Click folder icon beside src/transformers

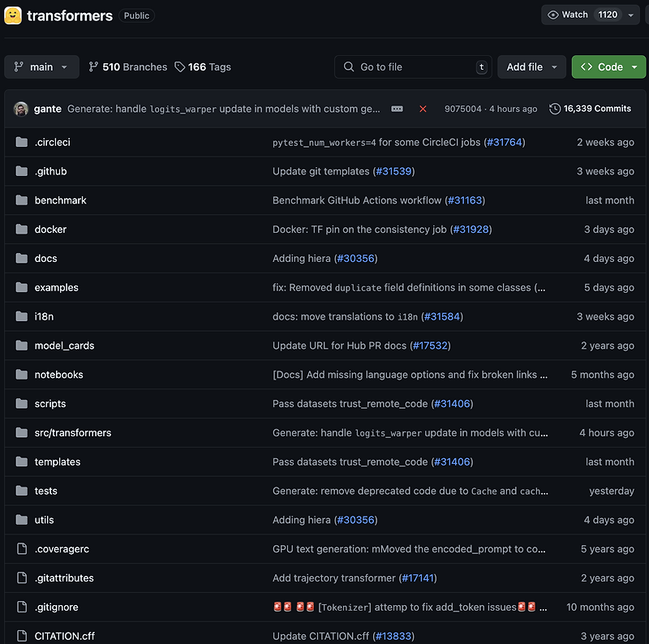coord(22,432)
